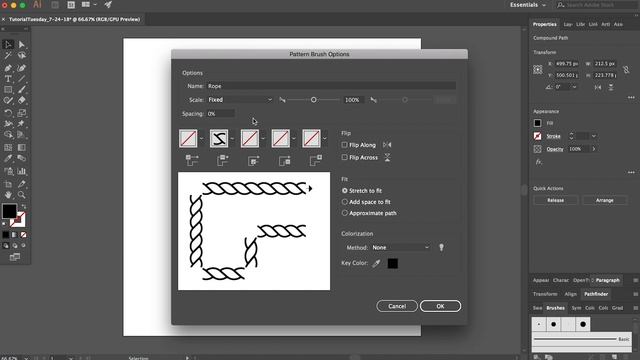Enable the Flip Along checkbox
Image resolution: width=640 pixels, height=360 pixels.
(344, 145)
